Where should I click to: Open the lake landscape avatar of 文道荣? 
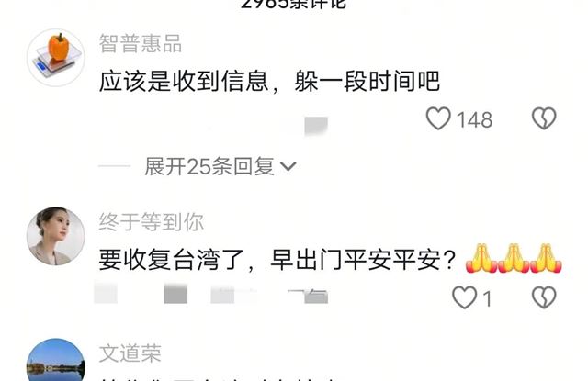(x=56, y=360)
